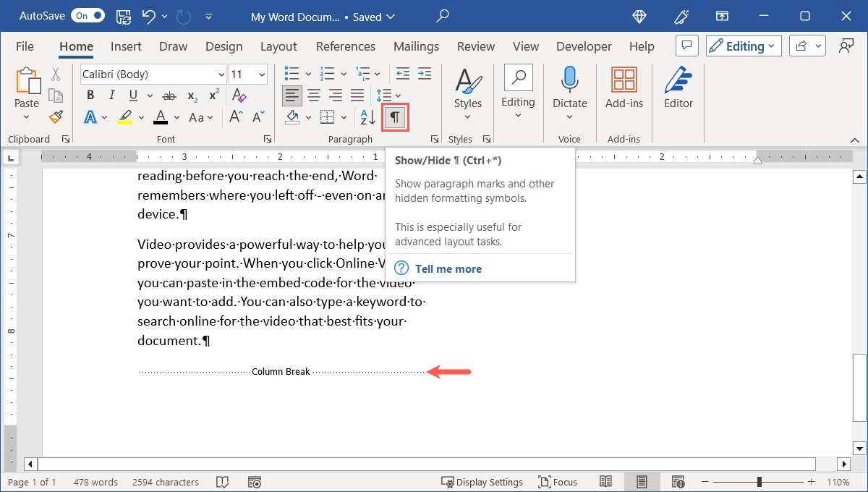
Task: Turn off AutoSave
Action: coord(87,14)
